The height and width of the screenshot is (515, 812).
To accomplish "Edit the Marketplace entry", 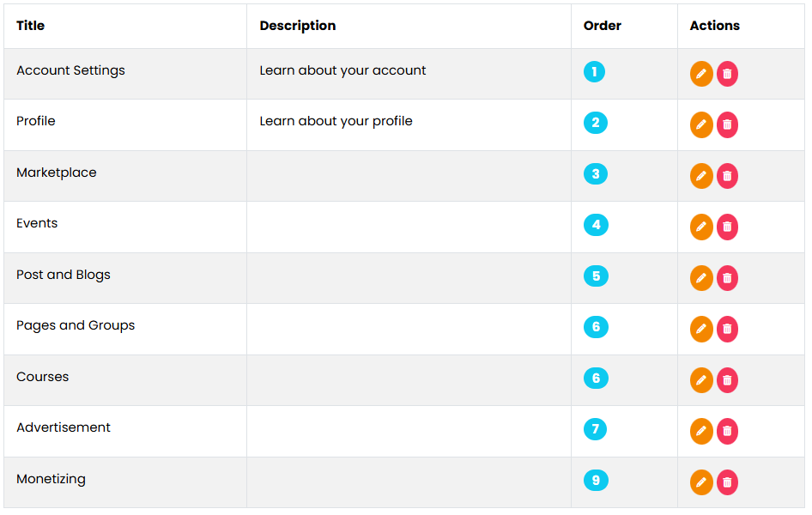I will pyautogui.click(x=701, y=176).
